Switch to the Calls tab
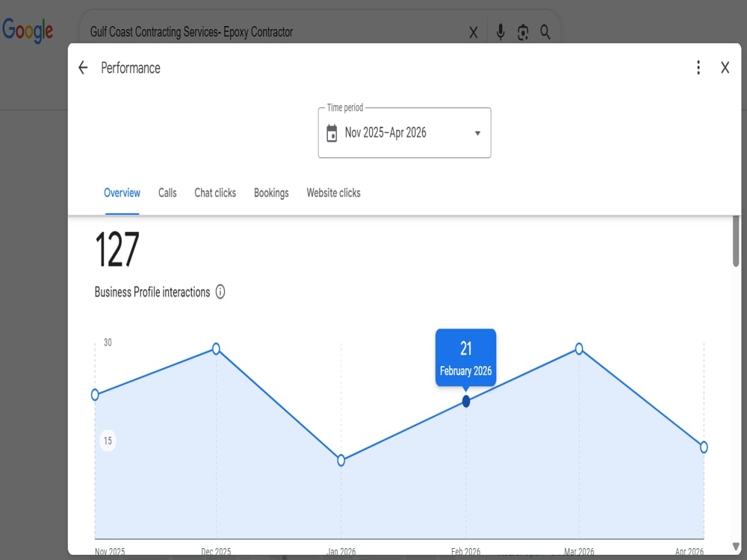 point(167,193)
